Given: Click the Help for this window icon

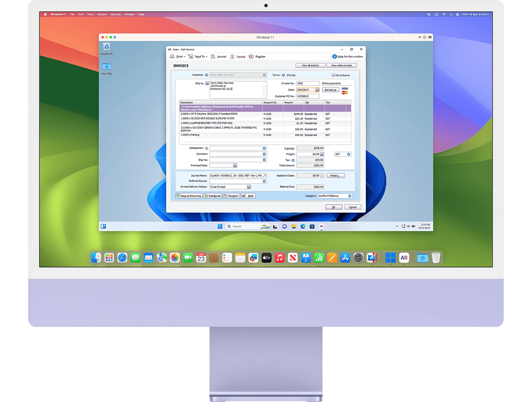Looking at the screenshot, I should tap(334, 56).
